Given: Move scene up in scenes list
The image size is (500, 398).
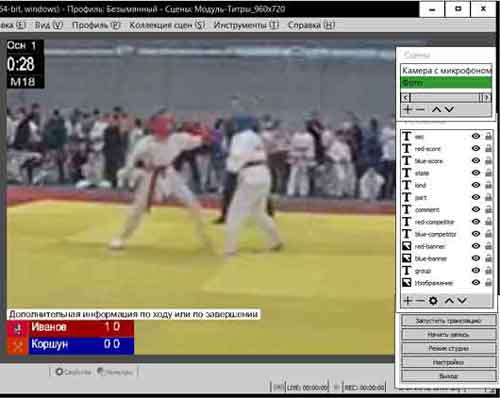Looking at the screenshot, I should [x=436, y=109].
